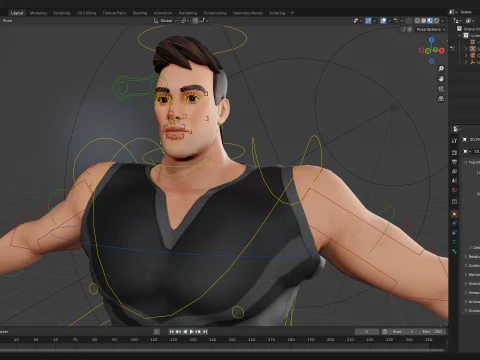Open the viewport object visibility dropdown
Image resolution: width=480 pixels, height=360 pixels.
357,21
